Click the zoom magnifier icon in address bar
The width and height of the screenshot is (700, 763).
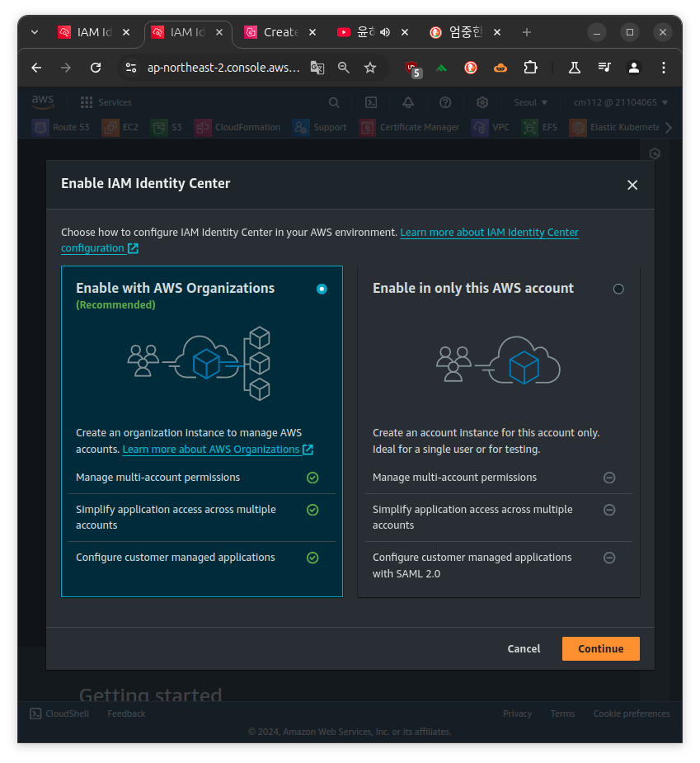[344, 68]
